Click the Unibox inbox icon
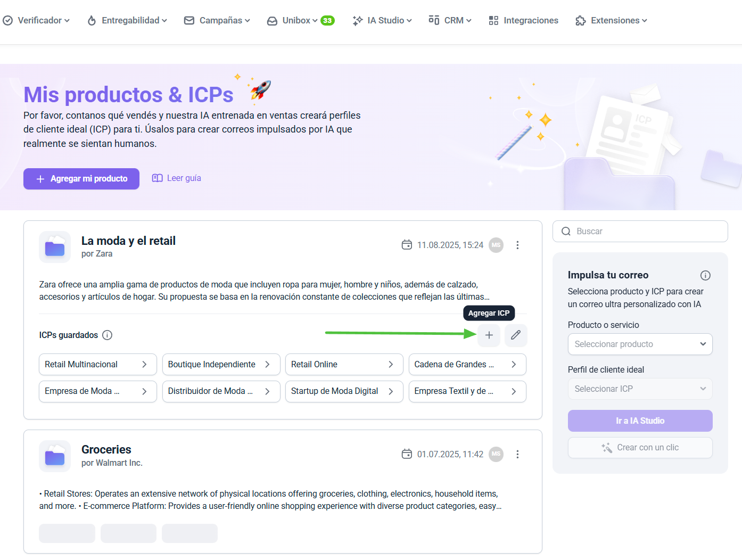The image size is (742, 560). [272, 21]
